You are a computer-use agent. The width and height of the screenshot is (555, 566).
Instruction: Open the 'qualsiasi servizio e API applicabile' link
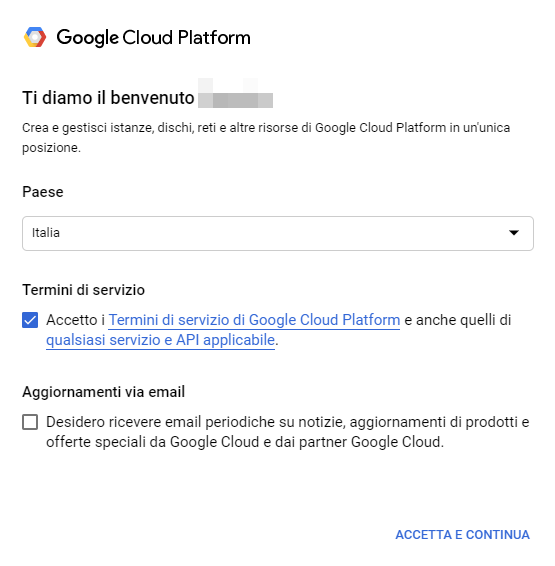[x=161, y=340]
